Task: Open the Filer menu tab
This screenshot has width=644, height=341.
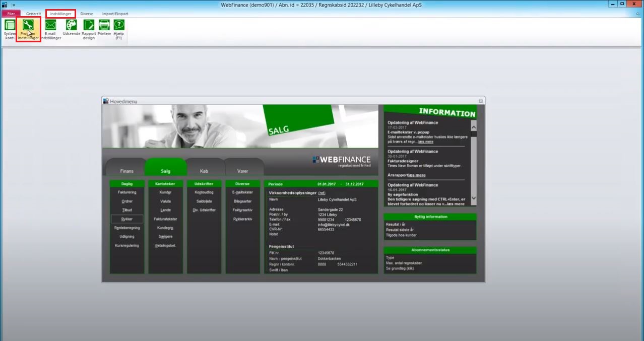Action: click(x=11, y=14)
